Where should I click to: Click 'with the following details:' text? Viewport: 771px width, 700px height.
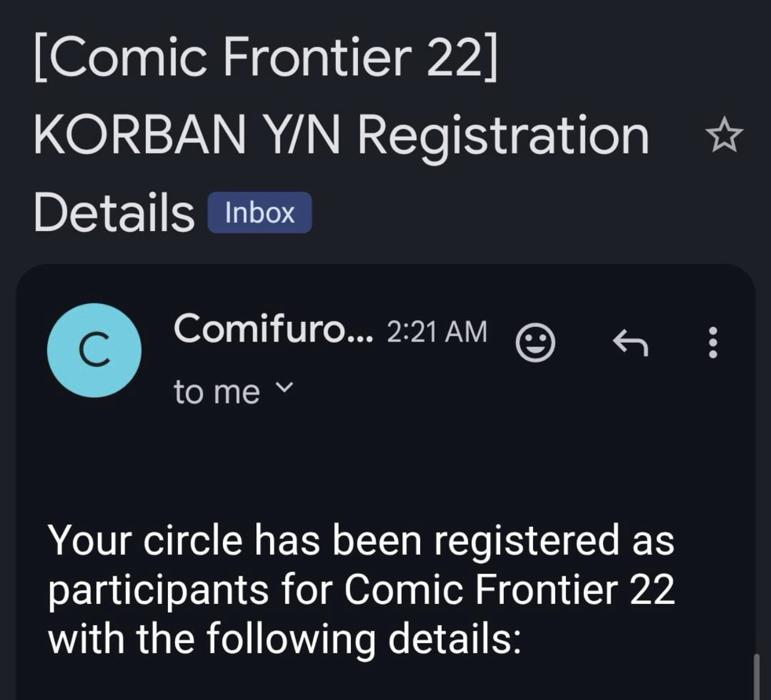pos(284,638)
